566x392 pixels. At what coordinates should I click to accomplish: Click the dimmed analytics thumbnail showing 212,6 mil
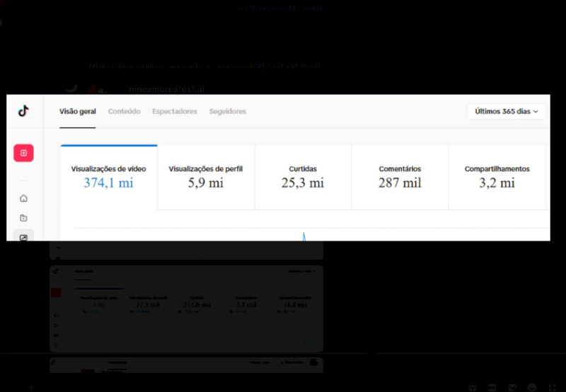(186, 309)
